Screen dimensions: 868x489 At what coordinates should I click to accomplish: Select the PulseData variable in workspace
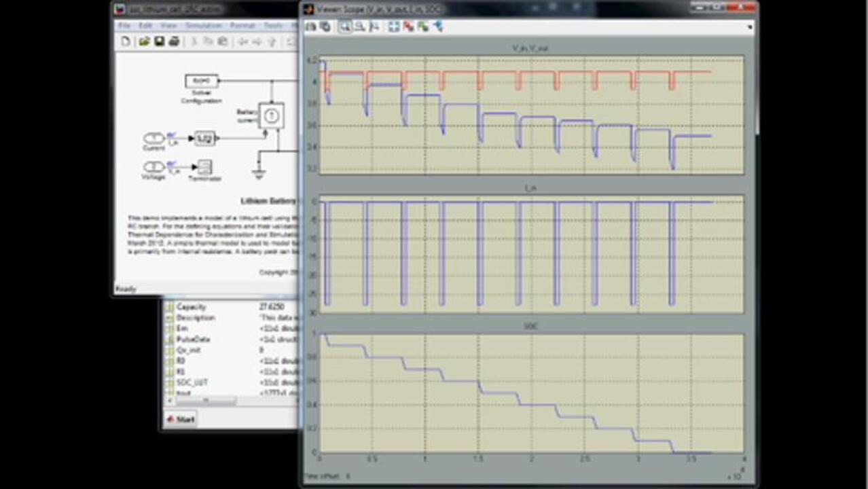point(193,339)
